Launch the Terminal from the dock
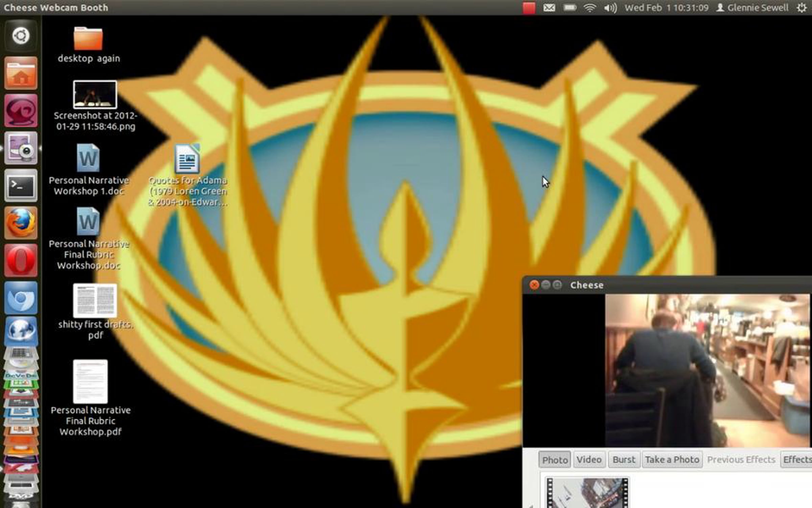 click(x=21, y=186)
